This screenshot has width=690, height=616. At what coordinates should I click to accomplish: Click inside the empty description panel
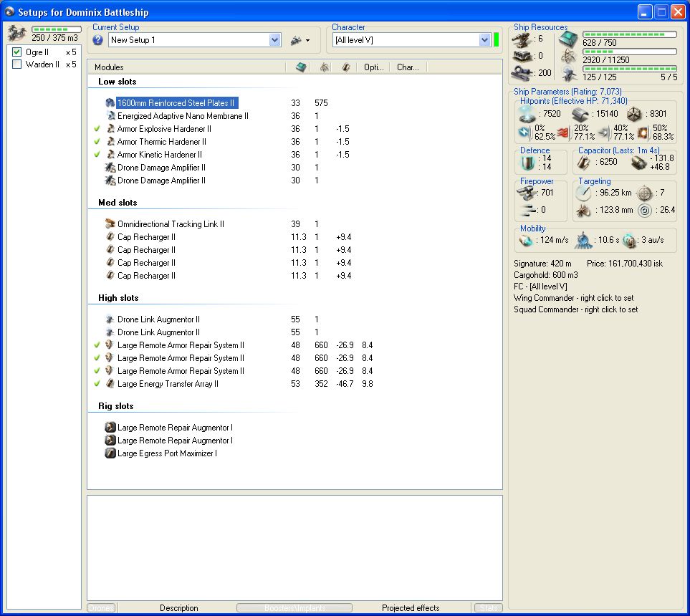pos(294,548)
